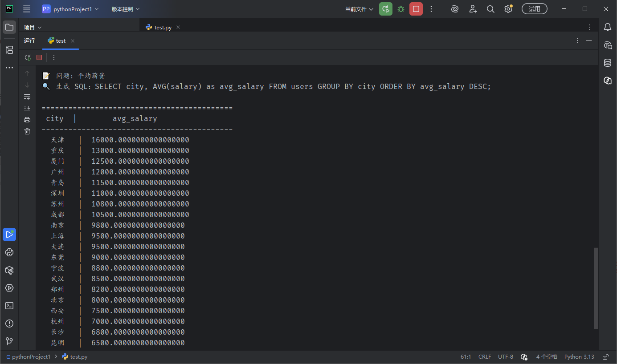The image size is (617, 364).
Task: Open the Database tool window
Action: pos(608,63)
